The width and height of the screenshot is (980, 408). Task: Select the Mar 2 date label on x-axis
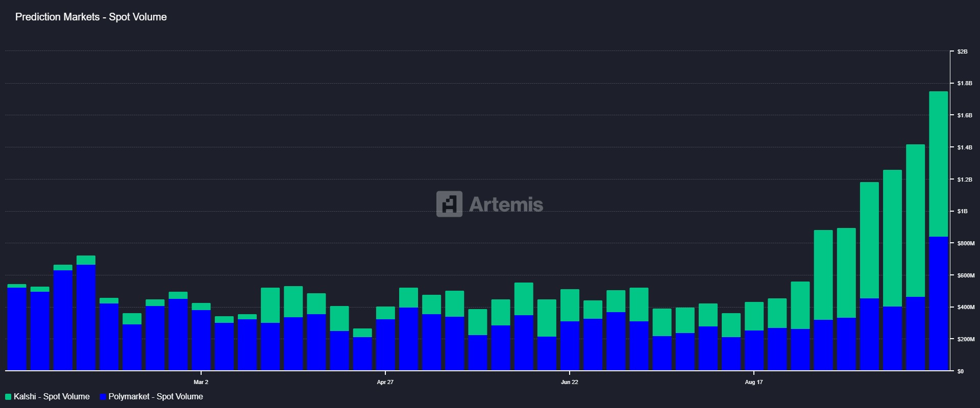click(x=201, y=382)
